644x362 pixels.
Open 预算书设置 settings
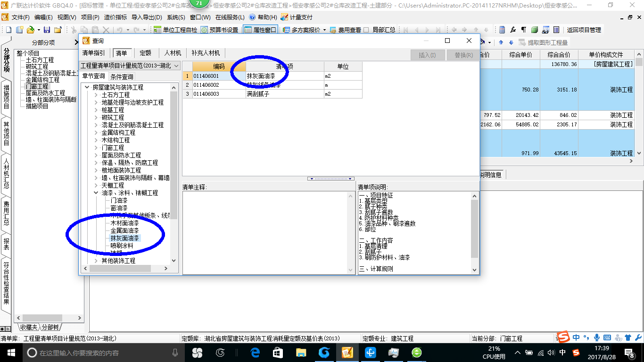[x=220, y=30]
